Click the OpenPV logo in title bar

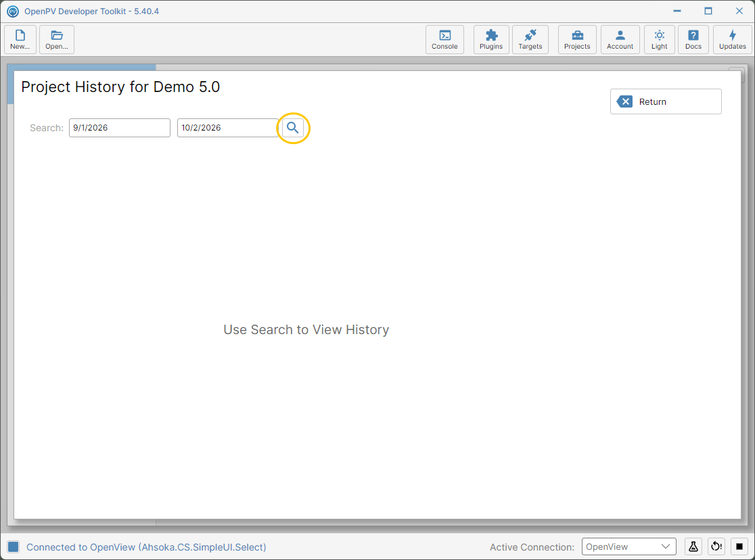click(x=13, y=11)
